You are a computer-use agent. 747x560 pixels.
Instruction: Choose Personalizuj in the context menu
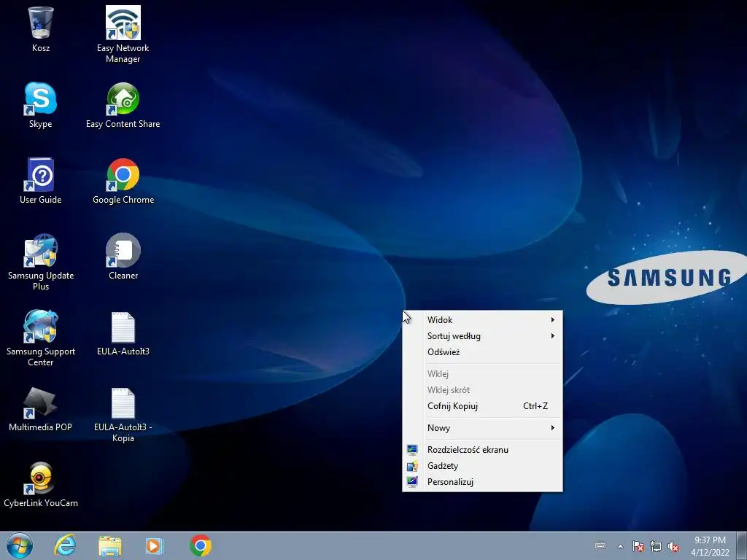[x=483, y=482]
